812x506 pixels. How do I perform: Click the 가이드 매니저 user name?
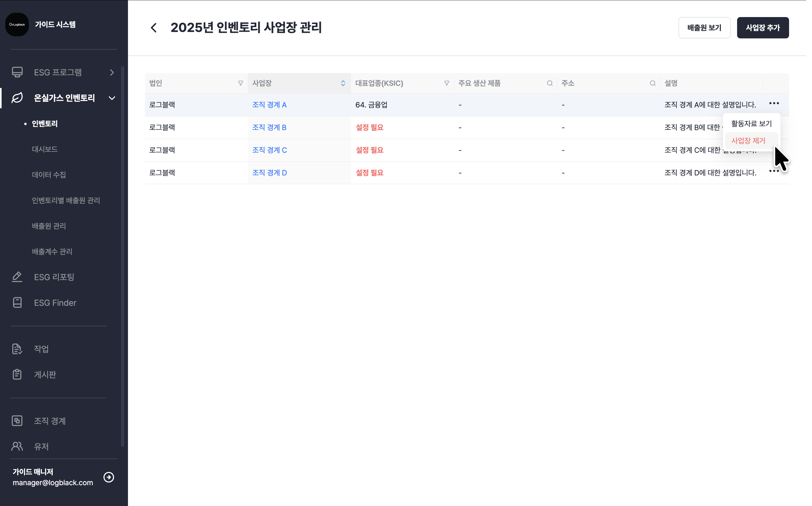coord(33,472)
